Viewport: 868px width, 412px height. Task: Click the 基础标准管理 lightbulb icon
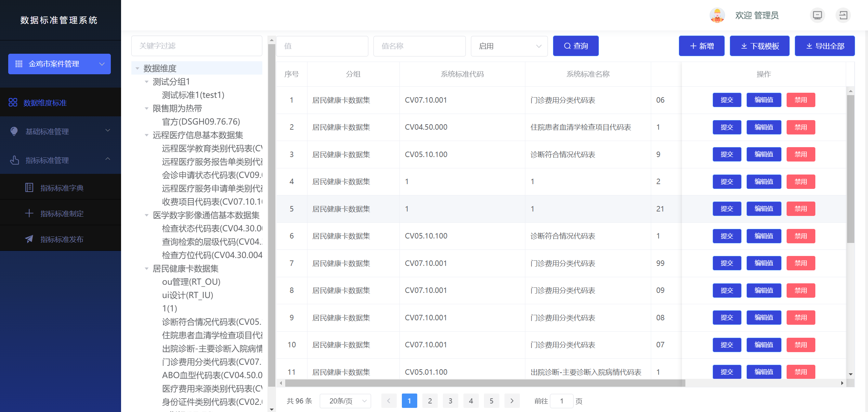point(14,131)
